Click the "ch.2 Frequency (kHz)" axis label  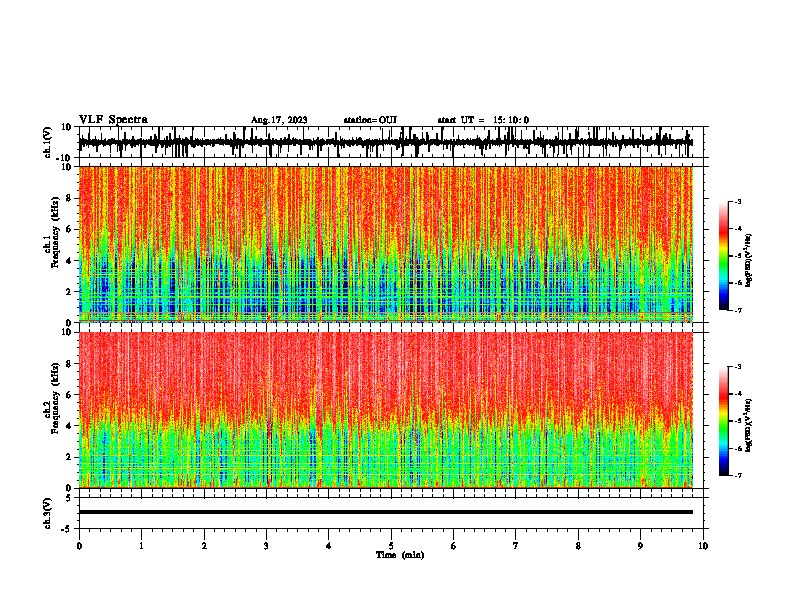pyautogui.click(x=51, y=398)
